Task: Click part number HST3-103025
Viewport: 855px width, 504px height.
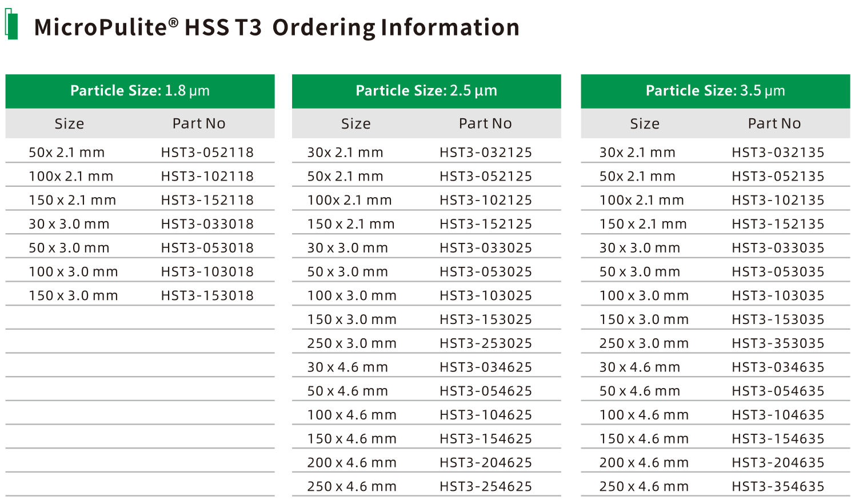Action: (x=486, y=296)
